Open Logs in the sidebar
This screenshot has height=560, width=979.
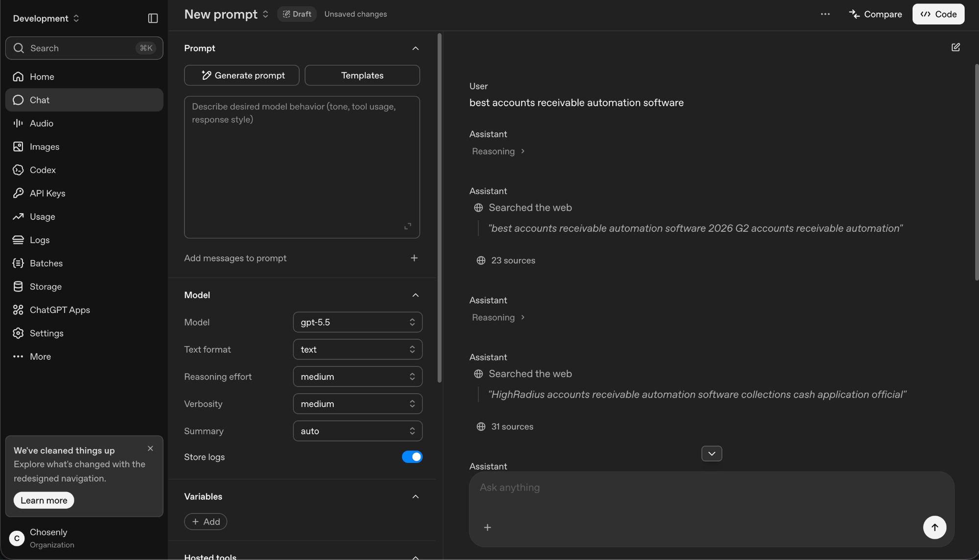pyautogui.click(x=84, y=240)
